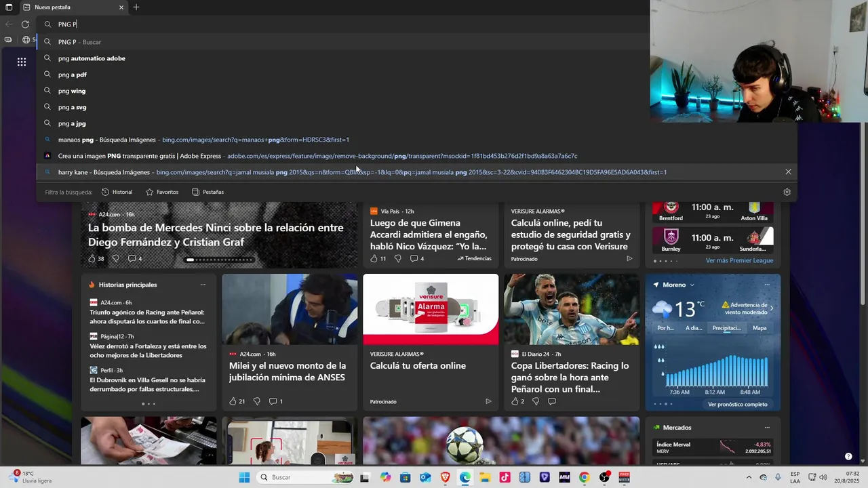Open comments on Mercedes Ninci article (4)
The image size is (868, 488).
click(x=135, y=258)
